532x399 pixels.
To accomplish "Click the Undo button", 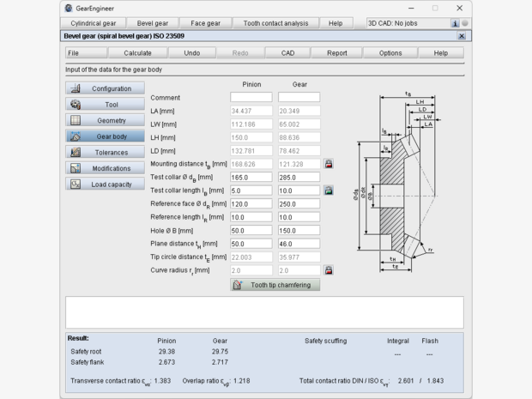I will [192, 53].
